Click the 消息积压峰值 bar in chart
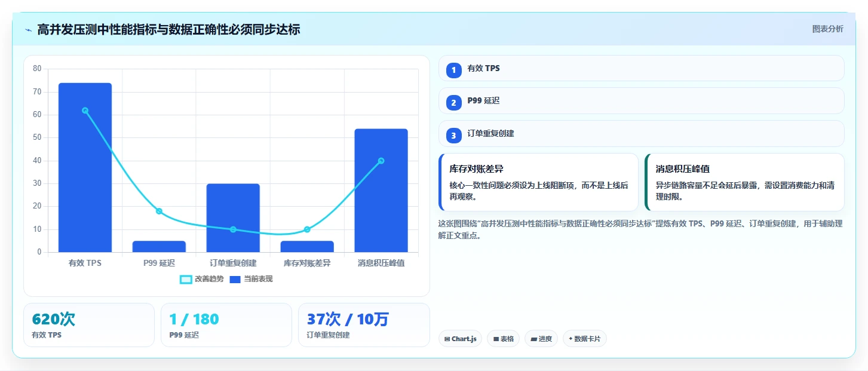The height and width of the screenshot is (371, 868). (381, 191)
